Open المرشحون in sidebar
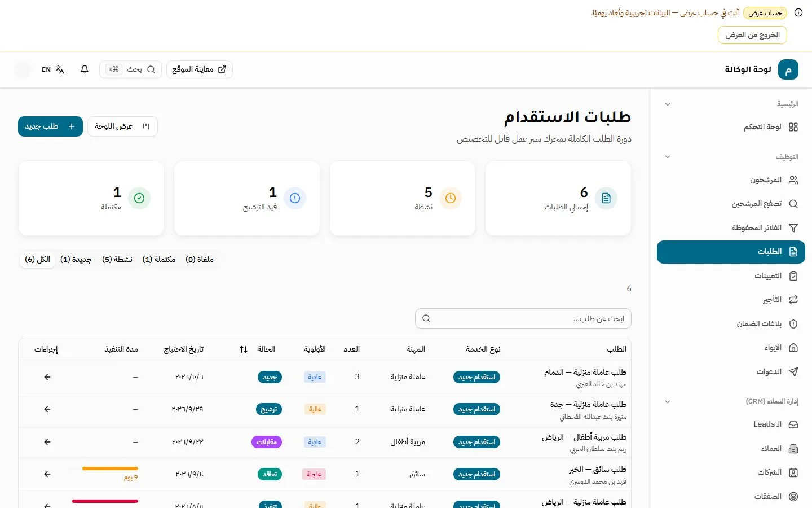Viewport: 812px width, 508px height. click(731, 180)
